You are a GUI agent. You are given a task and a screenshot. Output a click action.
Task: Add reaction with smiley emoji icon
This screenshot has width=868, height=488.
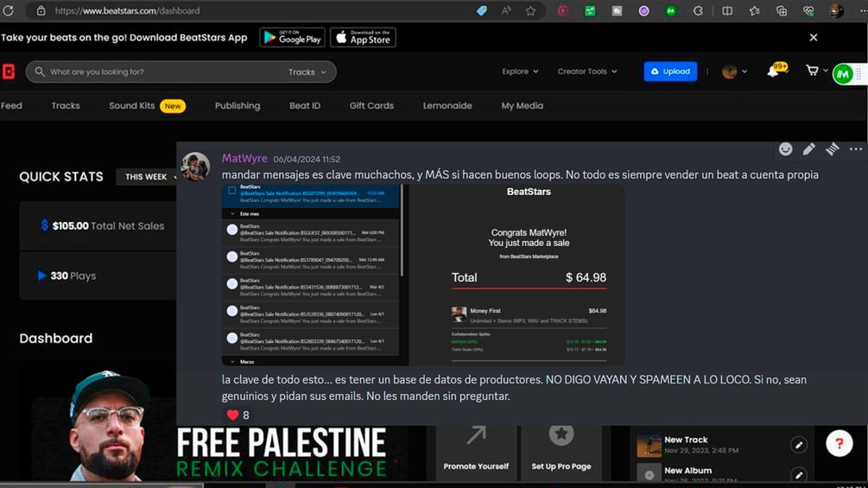[785, 149]
